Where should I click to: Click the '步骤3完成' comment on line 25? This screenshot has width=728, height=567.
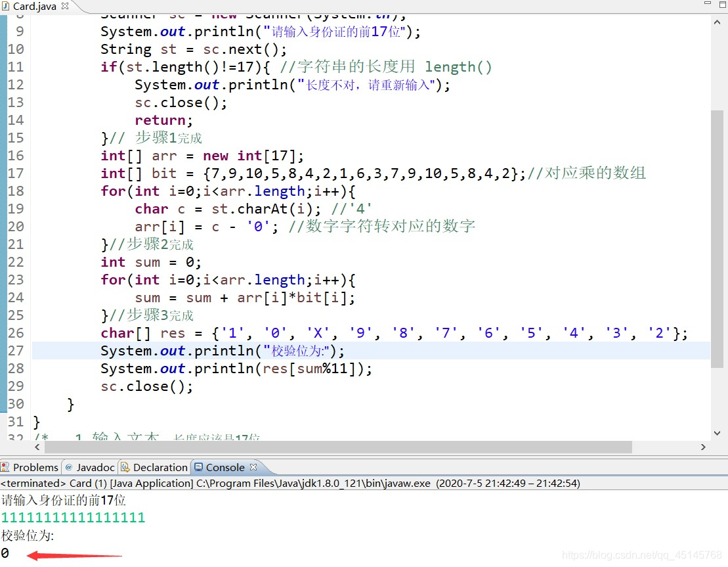(160, 315)
